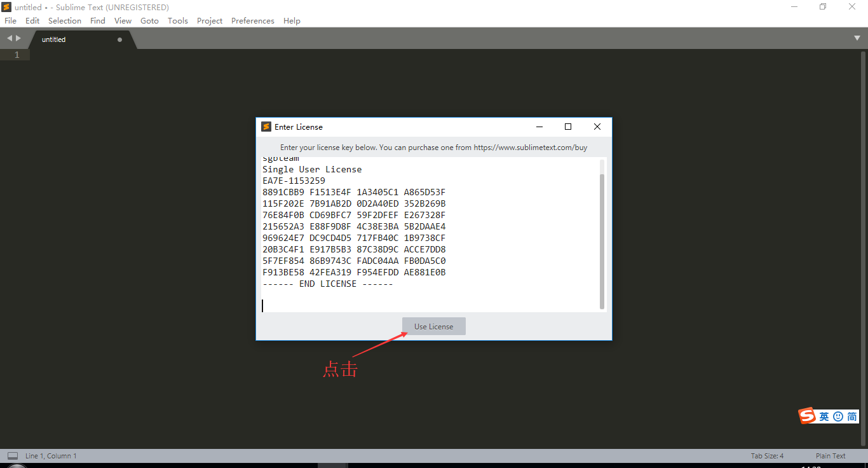Click the Sogou input method S icon
This screenshot has height=468, width=868.
tap(807, 416)
